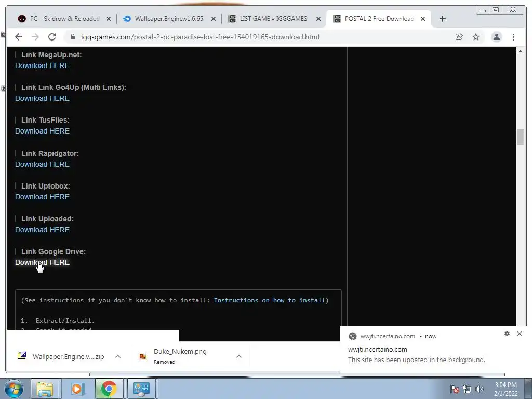Viewport: 532px width, 399px height.
Task: Open Chrome three-dot menu
Action: (514, 37)
